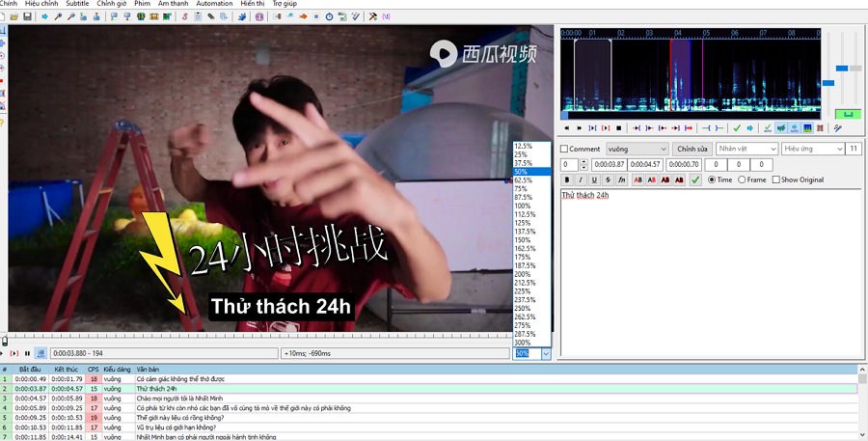Expand the 'Nhân vật' actor dropdown
This screenshot has width=868, height=441.
coord(746,149)
